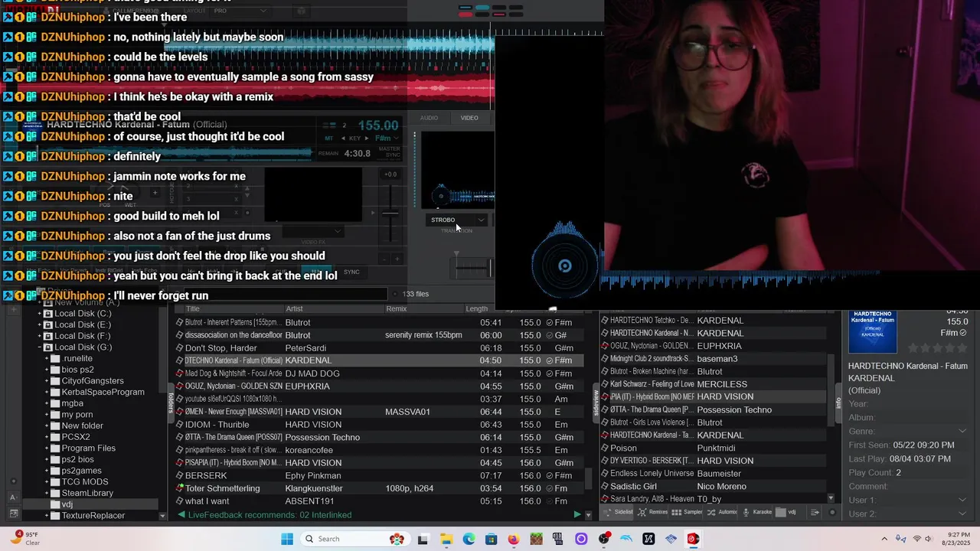This screenshot has height=551, width=980.
Task: Open the User 1 dropdown in info panel
Action: [x=962, y=500]
